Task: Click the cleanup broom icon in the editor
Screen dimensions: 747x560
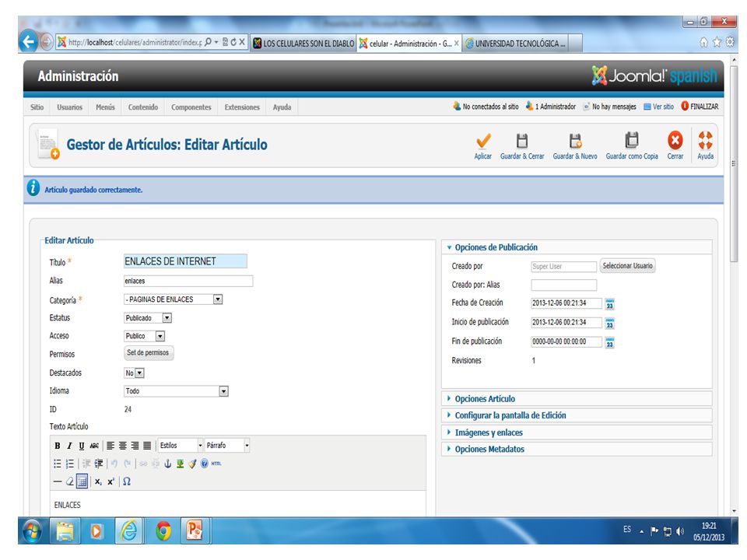Action: pos(192,464)
